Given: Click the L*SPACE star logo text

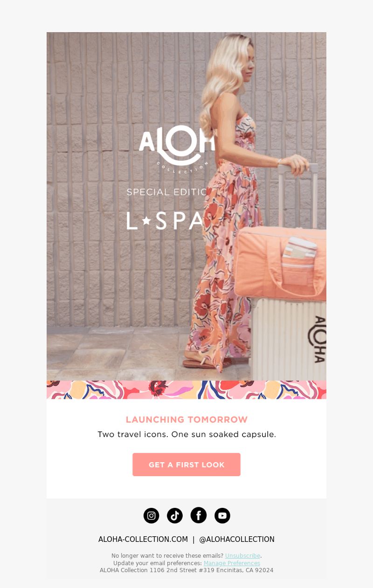Looking at the screenshot, I should tap(166, 221).
